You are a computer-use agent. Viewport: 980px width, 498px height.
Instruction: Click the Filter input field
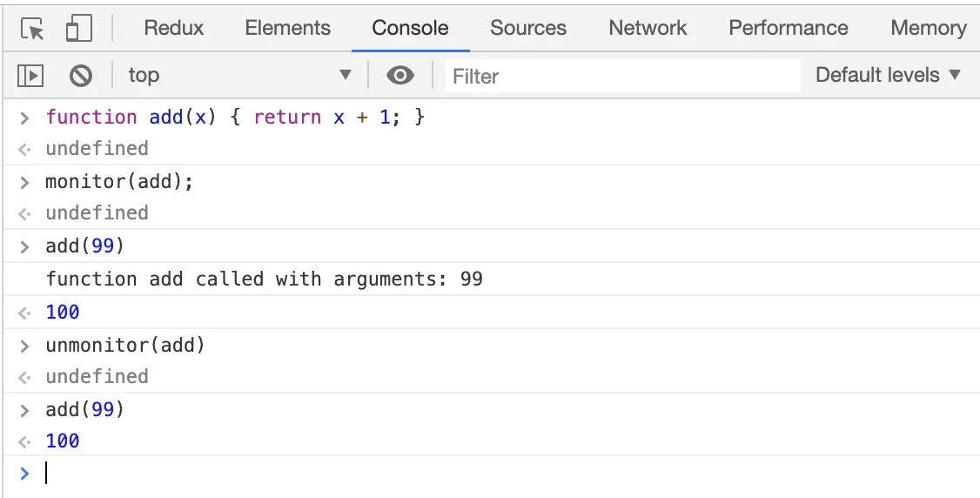[622, 76]
